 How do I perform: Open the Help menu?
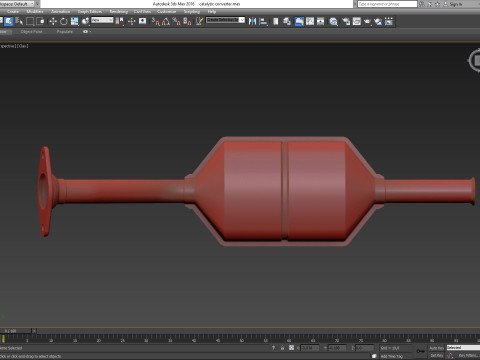pyautogui.click(x=212, y=12)
